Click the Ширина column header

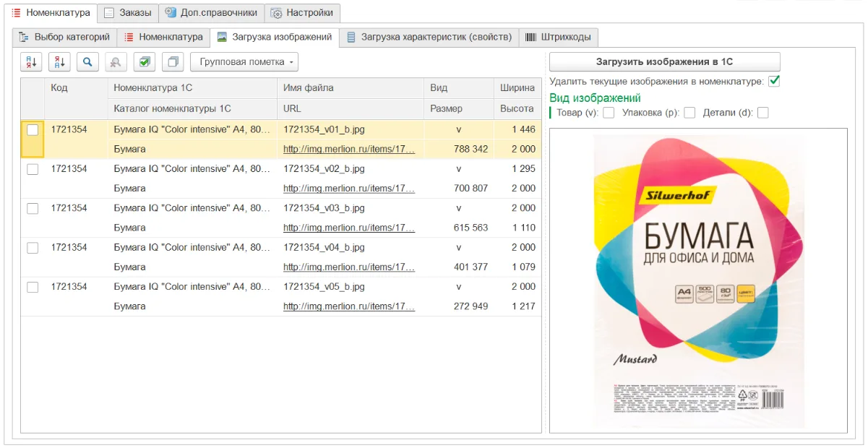click(x=517, y=88)
